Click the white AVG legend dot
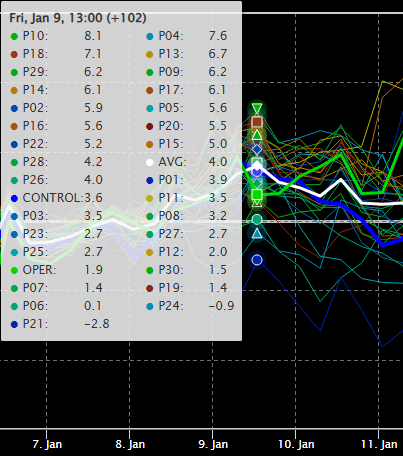 click(150, 162)
